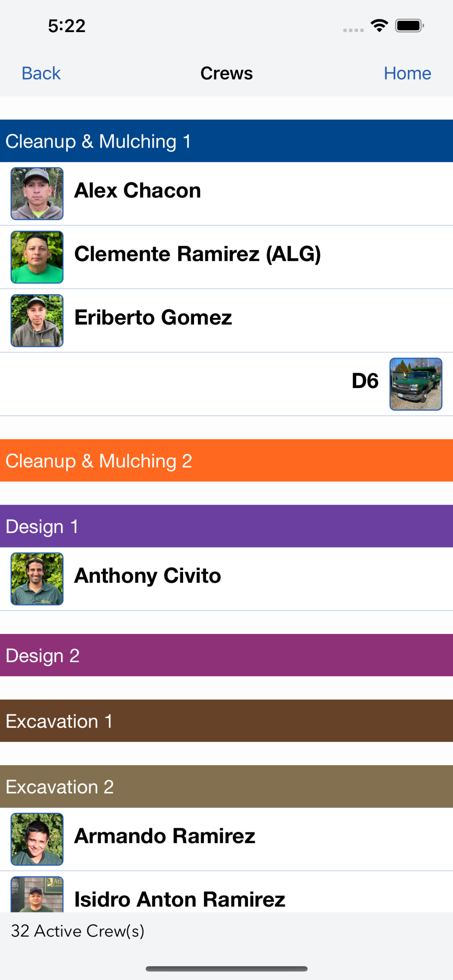Select the Design 1 crew header

click(226, 526)
